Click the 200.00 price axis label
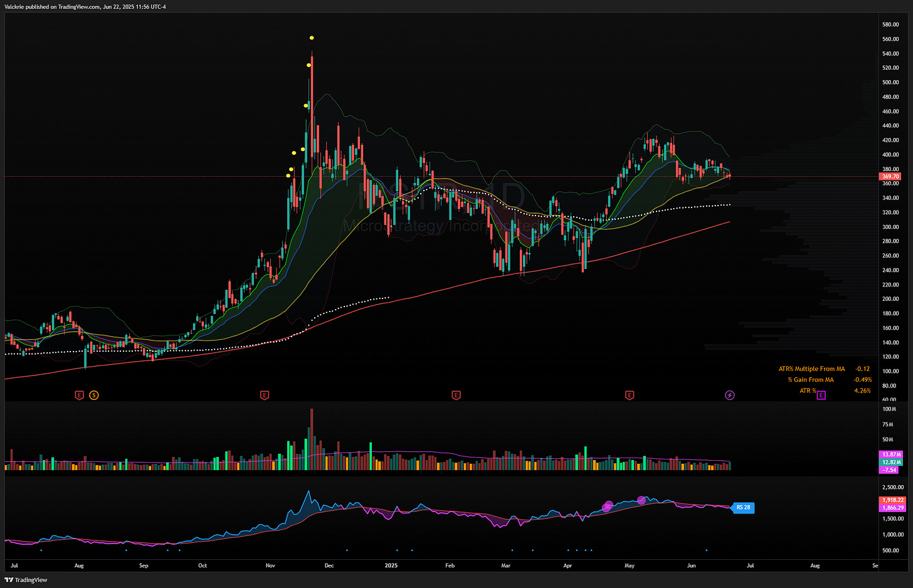913x588 pixels. [891, 299]
